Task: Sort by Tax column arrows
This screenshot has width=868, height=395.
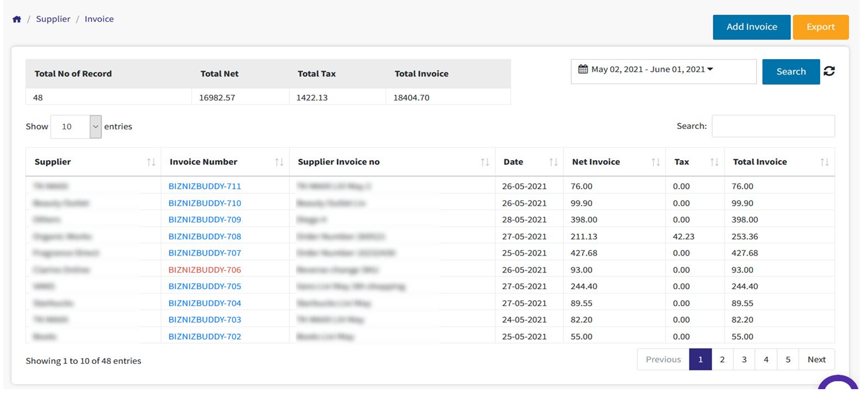Action: tap(715, 162)
